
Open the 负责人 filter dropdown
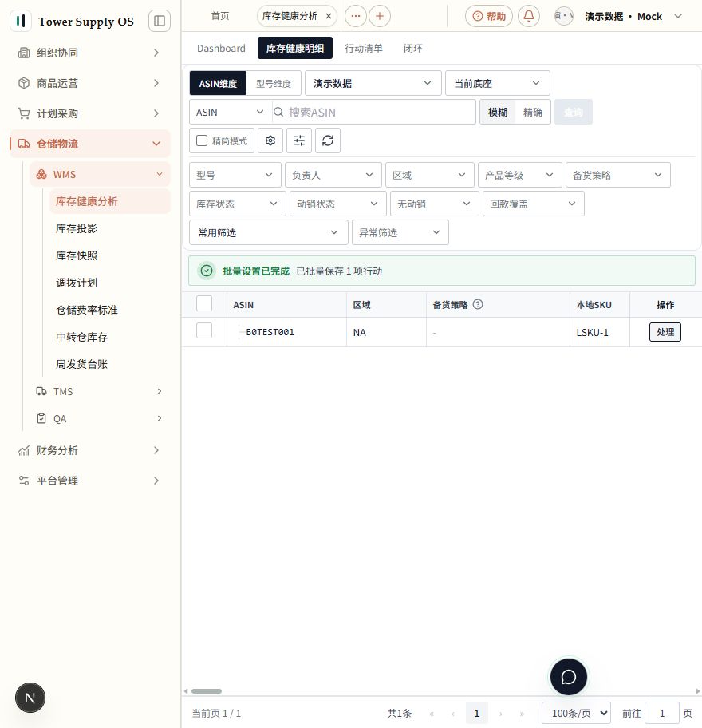point(333,175)
